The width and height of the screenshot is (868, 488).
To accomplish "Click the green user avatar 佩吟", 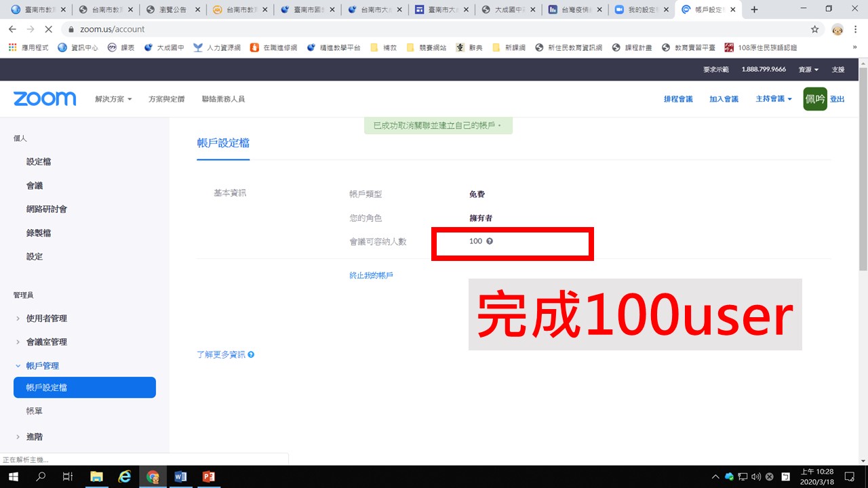I will pos(814,99).
